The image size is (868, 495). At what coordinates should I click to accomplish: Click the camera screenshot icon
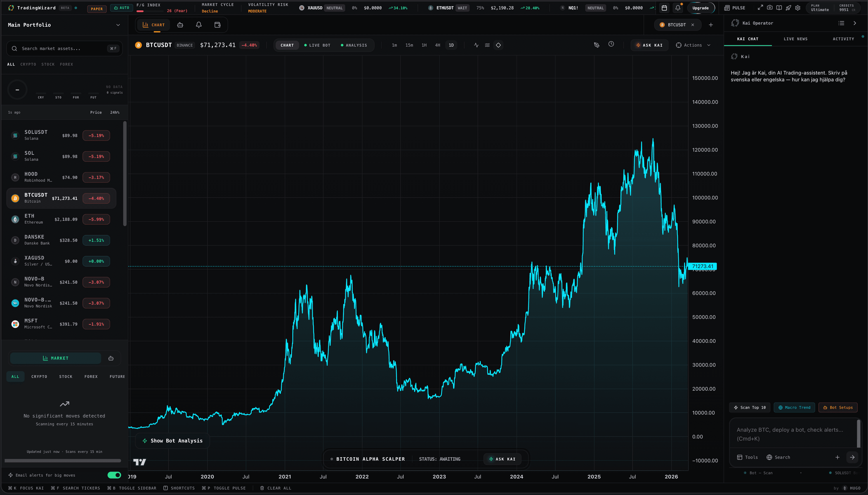(770, 7)
